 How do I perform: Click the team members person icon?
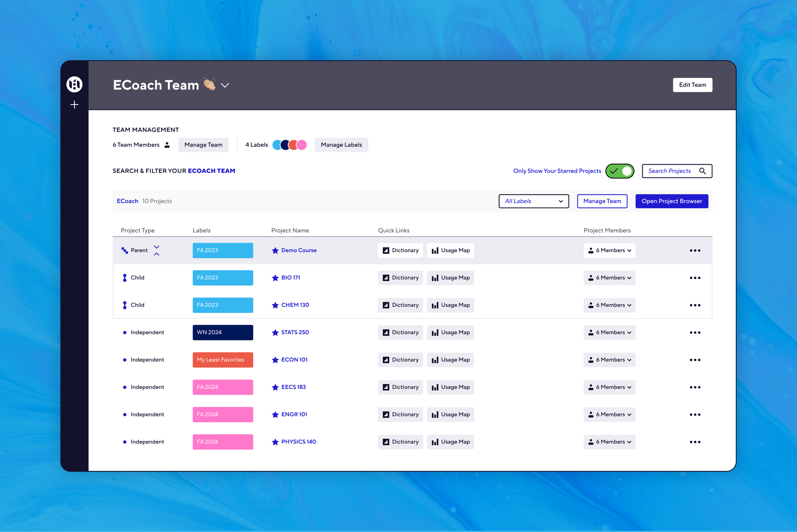167,145
